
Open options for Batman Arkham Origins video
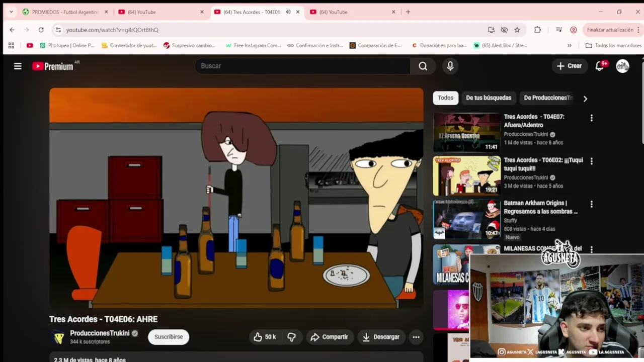(x=592, y=204)
